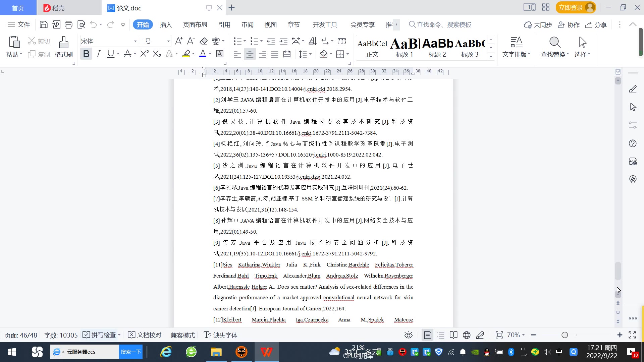The height and width of the screenshot is (362, 644).
Task: Toggle center alignment for the paragraph
Action: [250, 54]
